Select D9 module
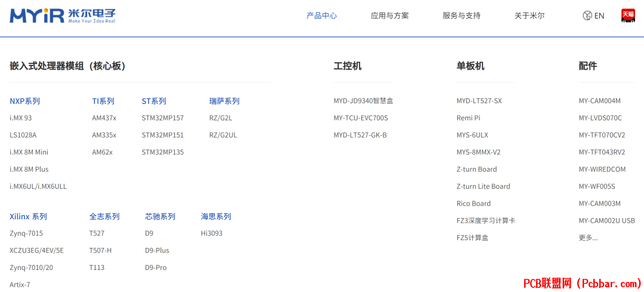The height and width of the screenshot is (292, 644). point(149,233)
